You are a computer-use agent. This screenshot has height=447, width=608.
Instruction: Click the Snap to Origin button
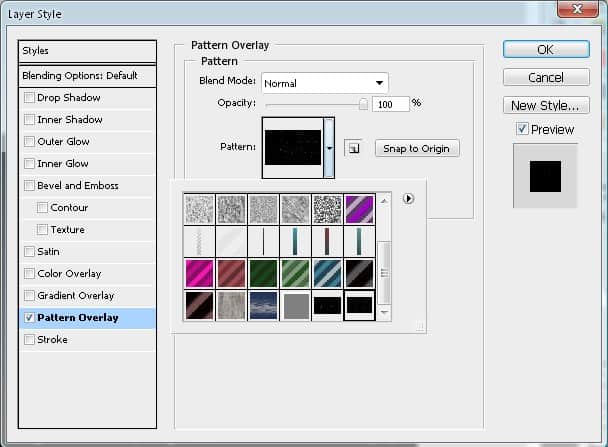417,149
